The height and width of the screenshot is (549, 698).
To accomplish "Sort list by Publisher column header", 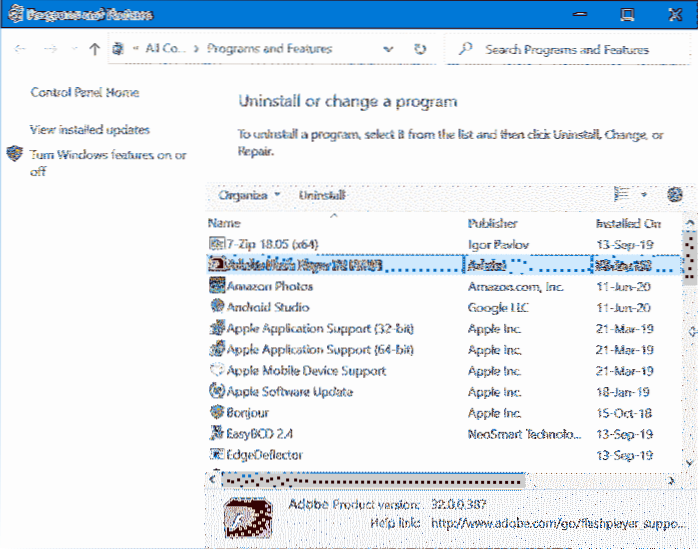I will click(x=492, y=223).
